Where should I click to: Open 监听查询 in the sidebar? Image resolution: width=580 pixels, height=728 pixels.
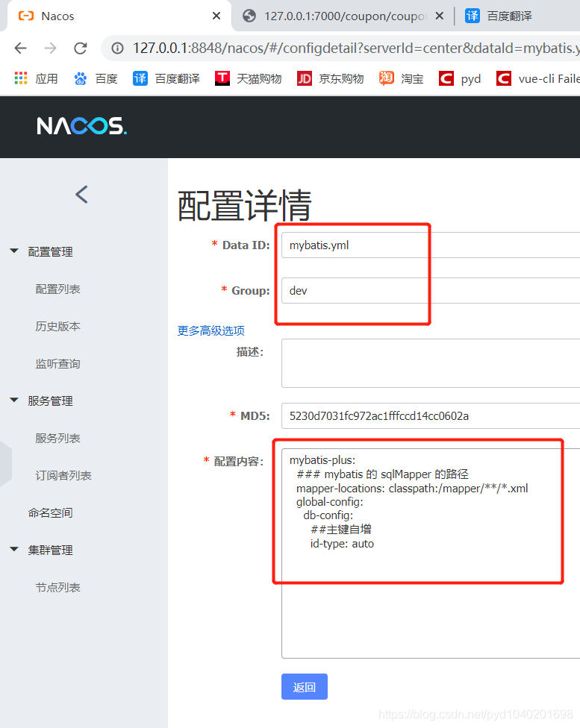point(57,363)
